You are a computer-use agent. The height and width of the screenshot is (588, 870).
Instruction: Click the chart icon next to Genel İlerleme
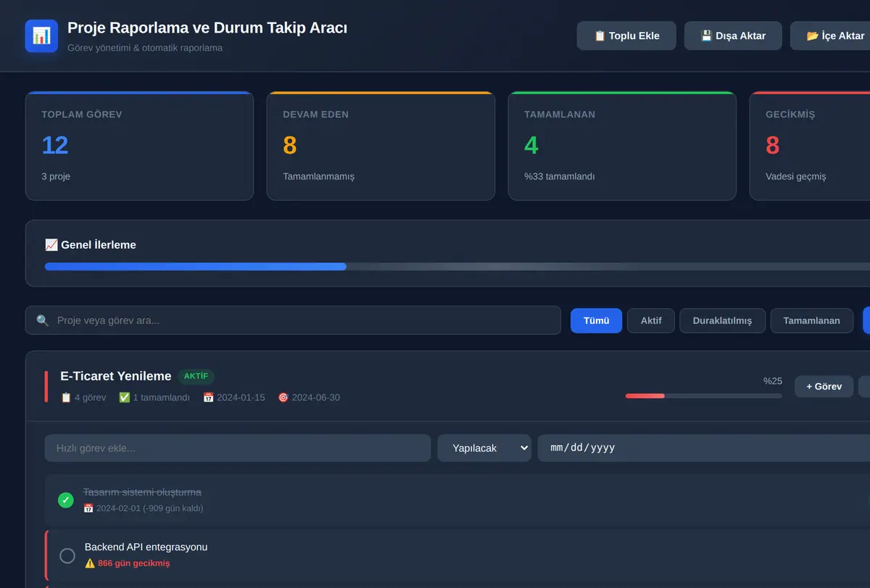51,245
